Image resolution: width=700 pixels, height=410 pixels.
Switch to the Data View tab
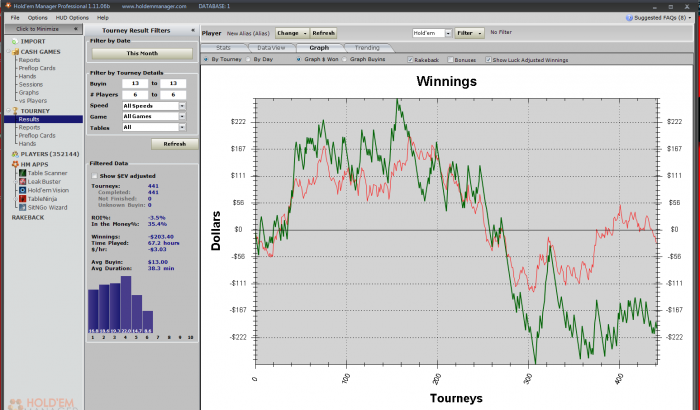coord(271,48)
